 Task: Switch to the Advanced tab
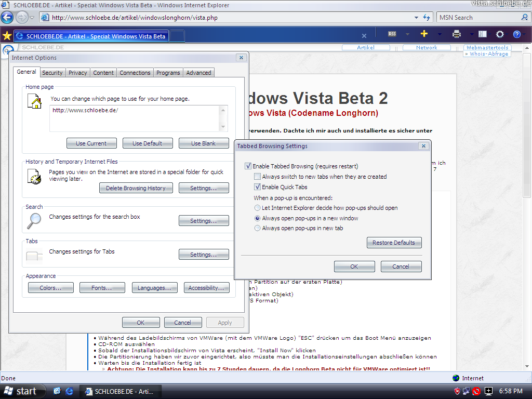coord(199,73)
